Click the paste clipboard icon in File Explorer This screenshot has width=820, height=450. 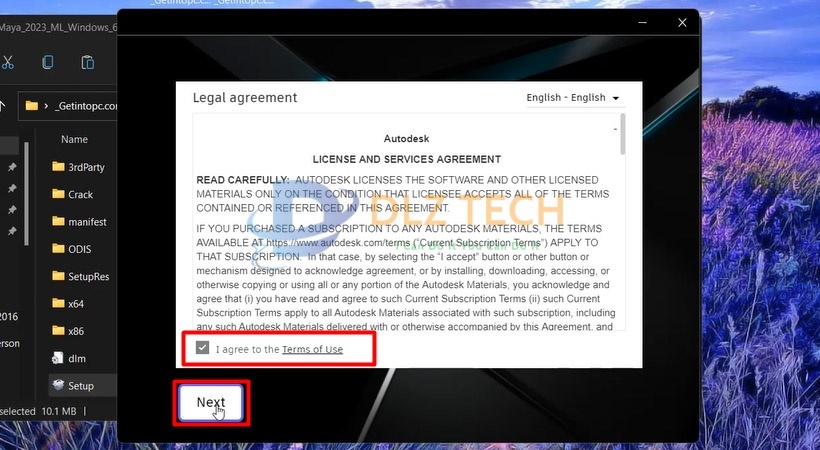point(87,62)
